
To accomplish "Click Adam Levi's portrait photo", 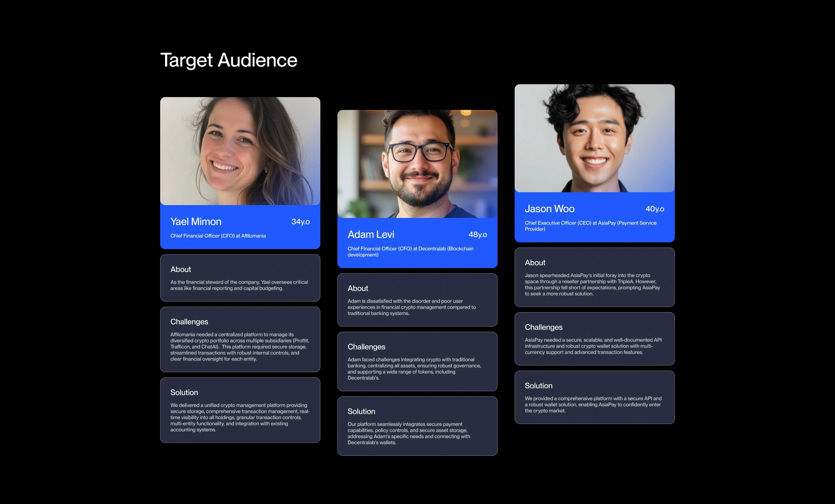I will tap(417, 164).
